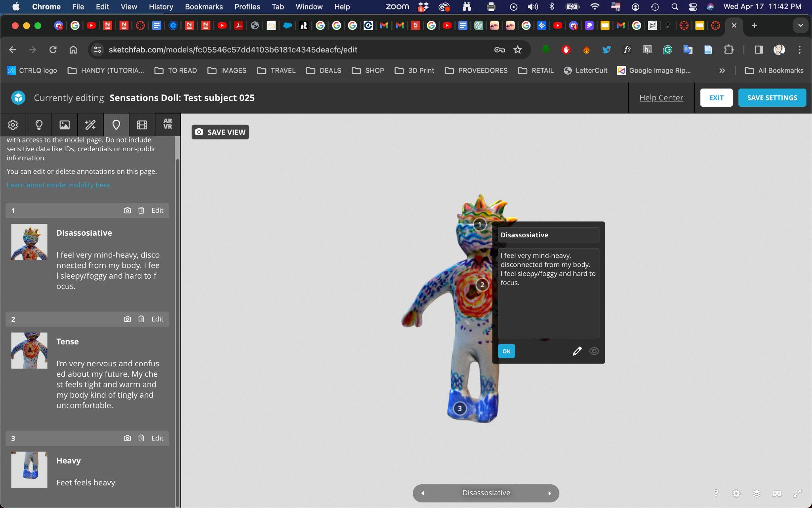Open the Animation film strip tab
812x508 pixels.
142,125
